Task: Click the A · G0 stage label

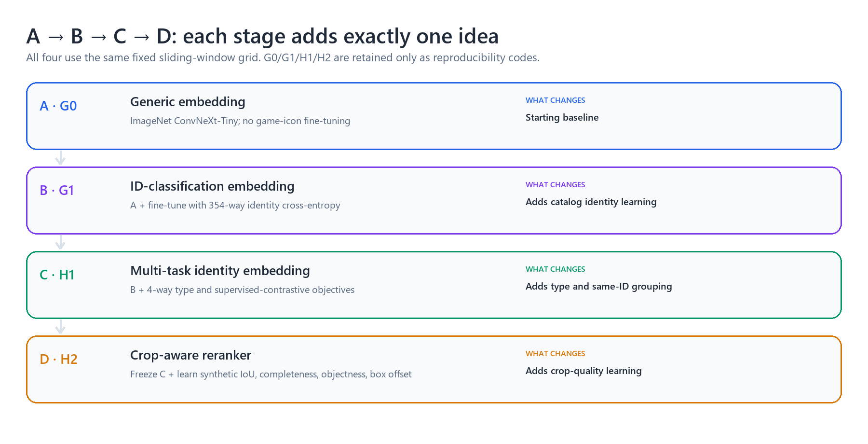Action: 58,106
